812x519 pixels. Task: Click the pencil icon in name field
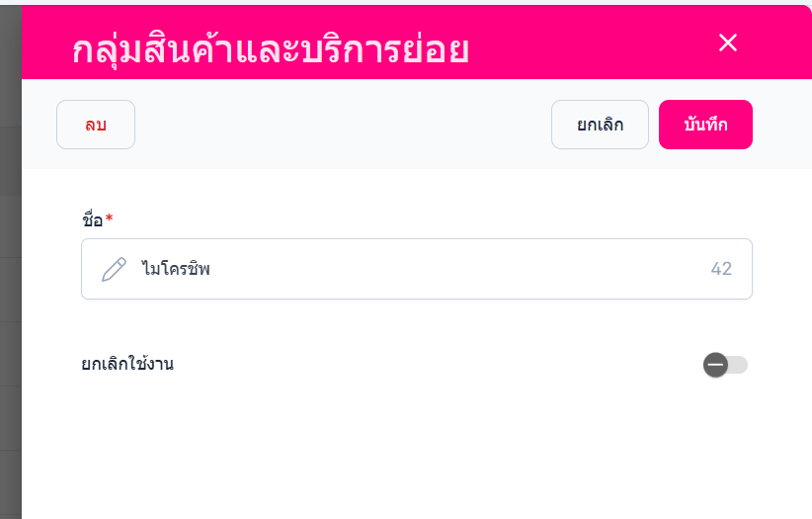115,269
